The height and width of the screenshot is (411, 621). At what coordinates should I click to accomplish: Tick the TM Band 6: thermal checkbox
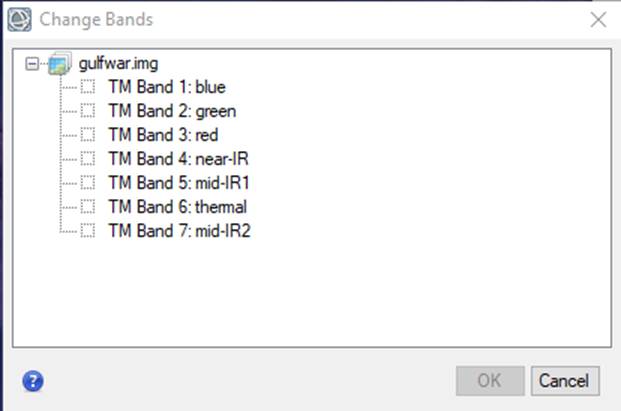click(x=88, y=207)
